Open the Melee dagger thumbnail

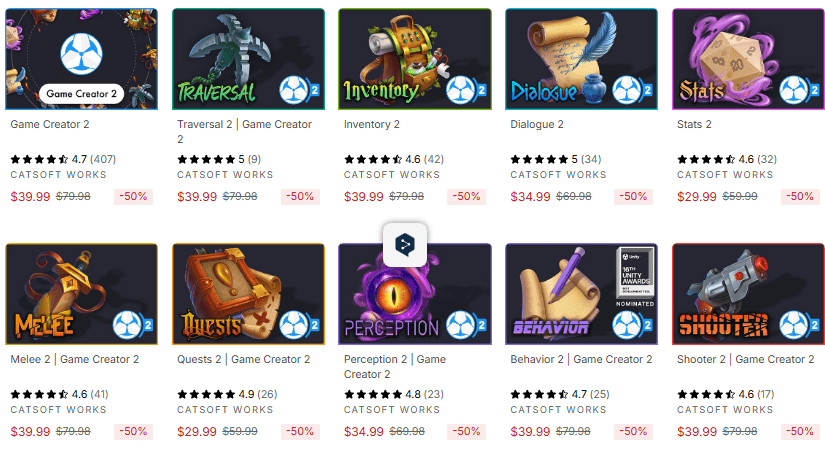(82, 294)
